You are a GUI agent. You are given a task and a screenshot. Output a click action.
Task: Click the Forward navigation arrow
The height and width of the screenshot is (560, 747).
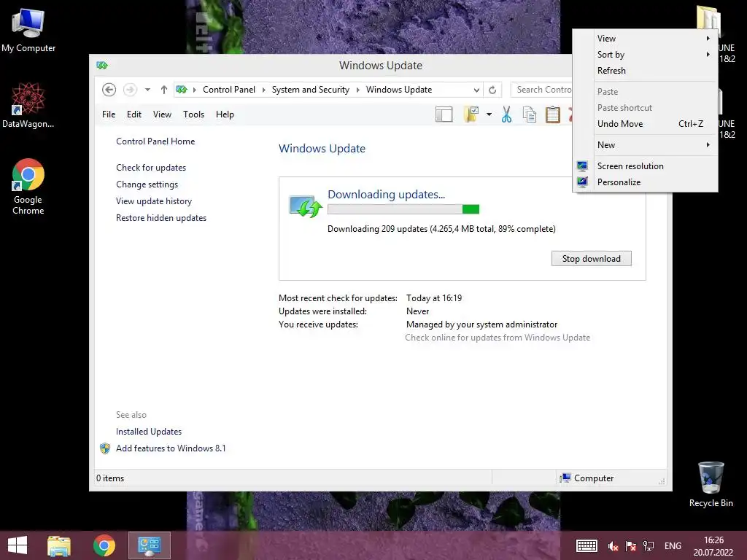point(130,90)
